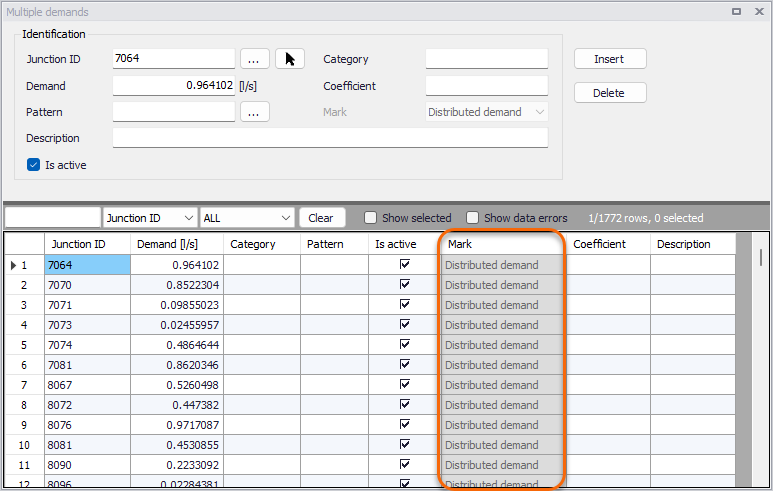Open the Mark Distributed demand dropdown
Viewport: 773px width, 491px height.
[x=487, y=112]
